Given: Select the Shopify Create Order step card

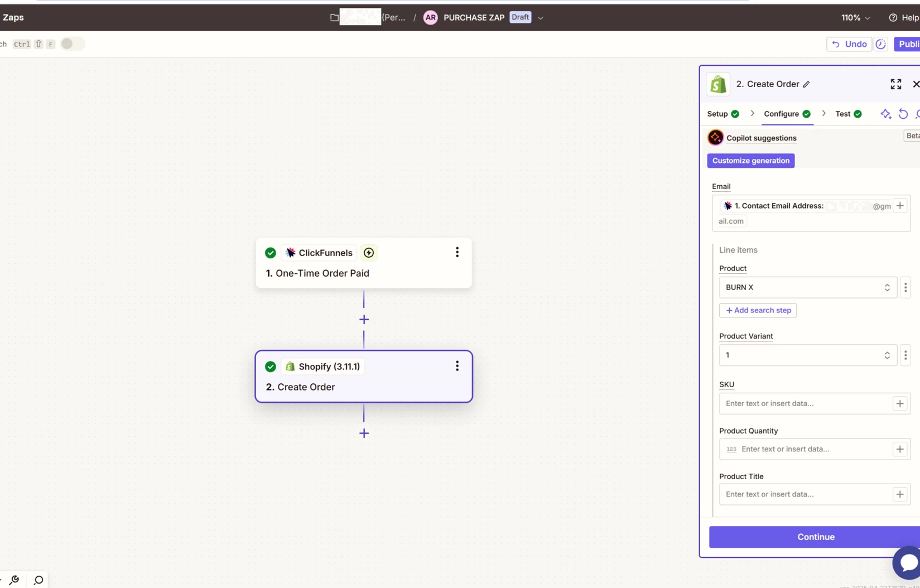Looking at the screenshot, I should (x=364, y=377).
